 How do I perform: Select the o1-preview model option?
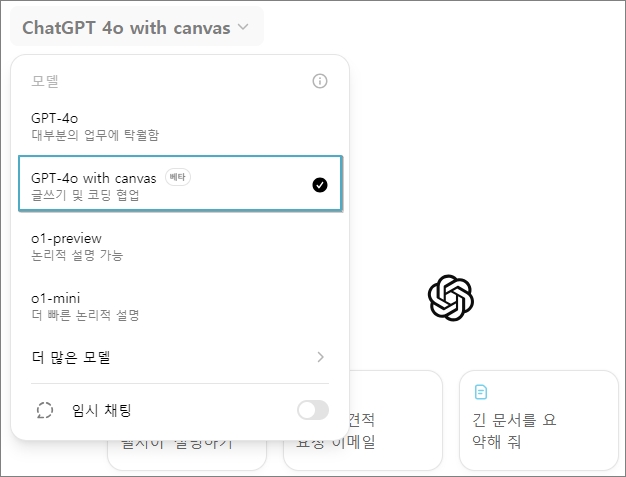click(x=180, y=246)
